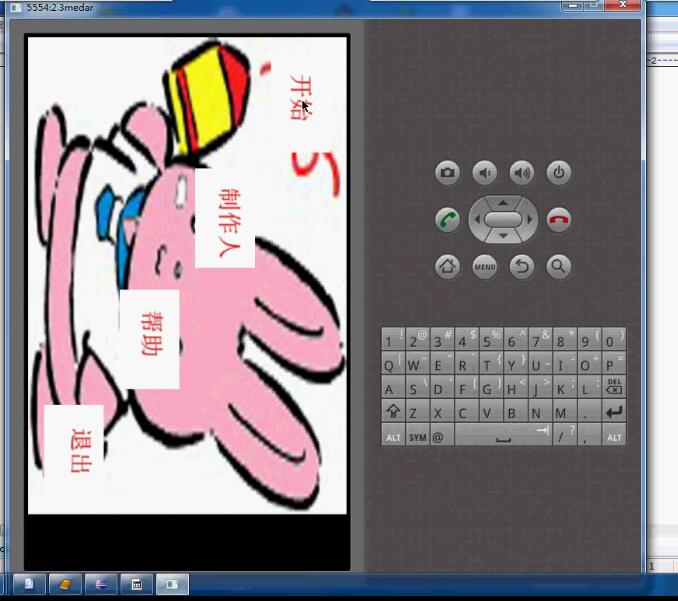Click the W key
The height and width of the screenshot is (601, 678).
pos(418,363)
